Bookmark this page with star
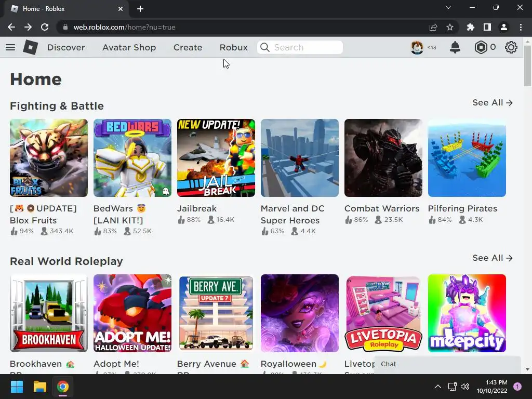Viewport: 532px width, 399px height. coord(450,27)
